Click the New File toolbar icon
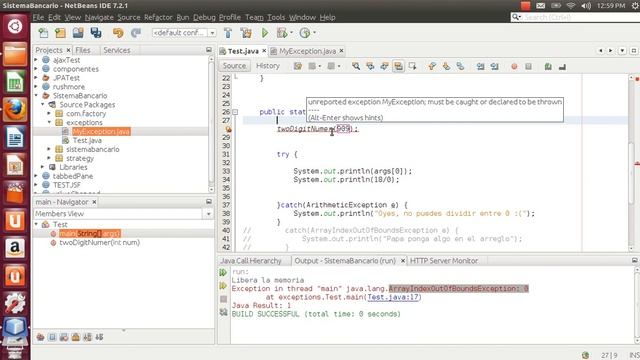Viewport: 640px width, 360px height. 43,33
